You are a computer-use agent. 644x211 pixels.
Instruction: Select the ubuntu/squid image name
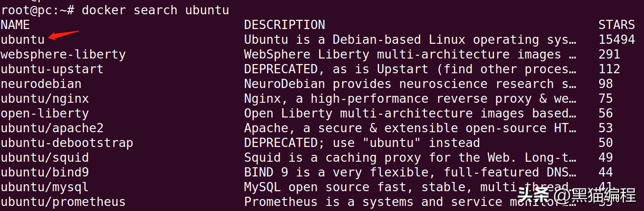[x=44, y=158]
